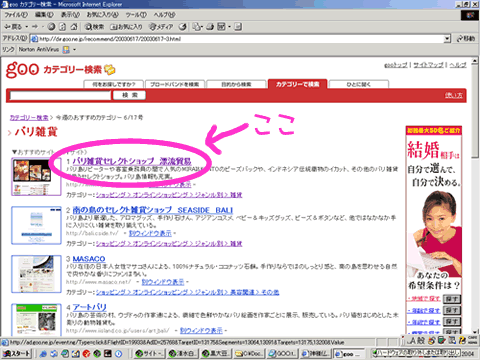Open the Help (ヘルプ) menu
The height and width of the screenshot is (360, 480).
click(x=164, y=15)
